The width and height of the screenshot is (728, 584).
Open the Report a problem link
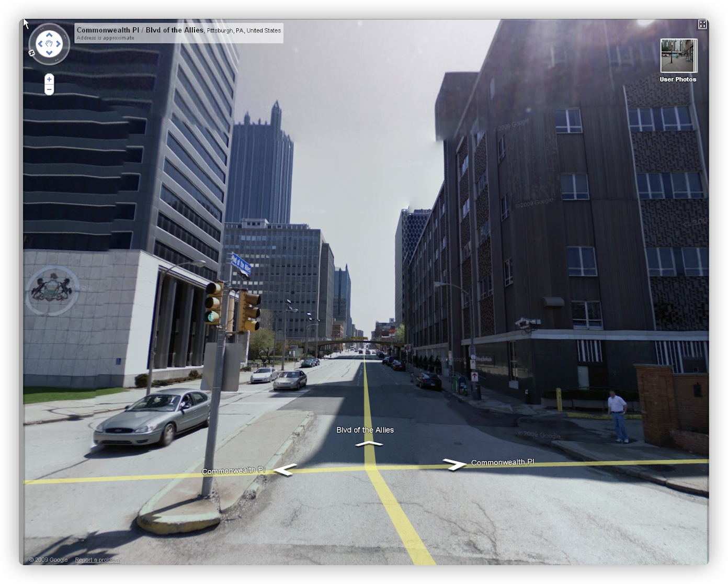(97, 559)
